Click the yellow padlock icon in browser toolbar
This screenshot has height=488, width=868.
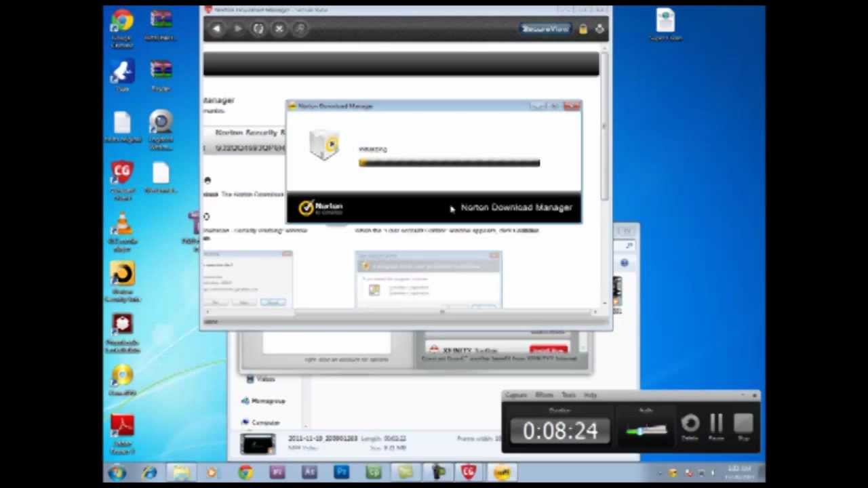tap(583, 28)
